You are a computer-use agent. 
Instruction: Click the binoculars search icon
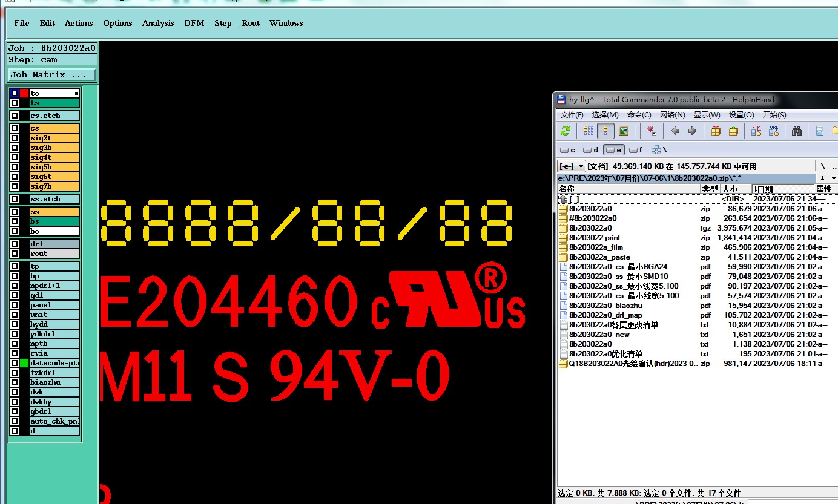(x=797, y=131)
